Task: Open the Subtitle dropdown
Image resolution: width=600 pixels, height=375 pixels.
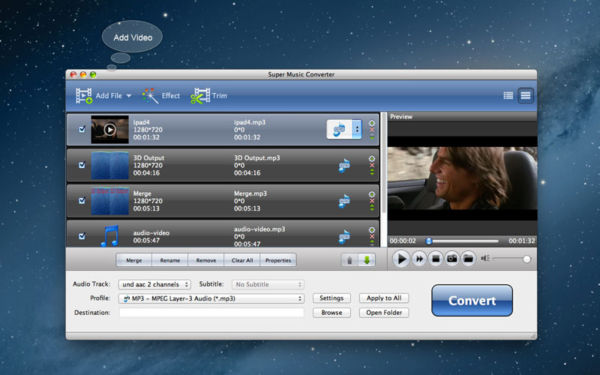Action: (x=268, y=284)
